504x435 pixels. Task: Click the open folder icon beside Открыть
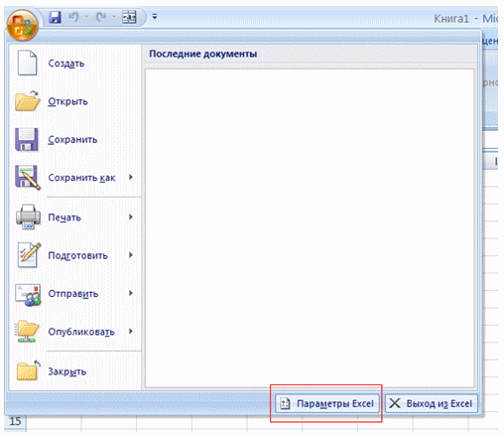pyautogui.click(x=28, y=100)
